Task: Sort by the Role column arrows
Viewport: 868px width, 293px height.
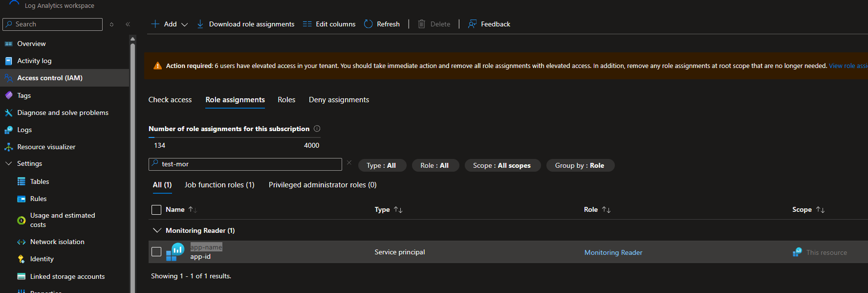Action: pos(606,209)
